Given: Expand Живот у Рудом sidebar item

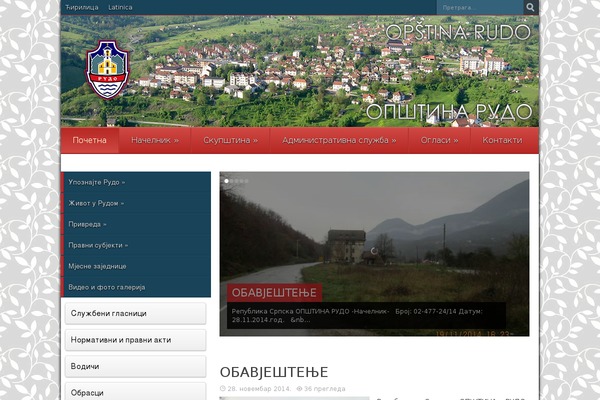Looking at the screenshot, I should coord(136,203).
